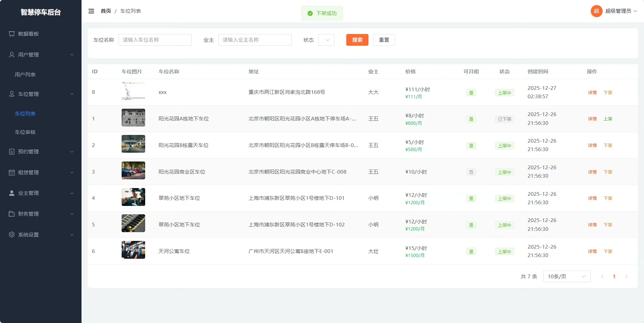The height and width of the screenshot is (323, 644).
Task: Click the 数据看板 dashboard icon
Action: click(12, 34)
